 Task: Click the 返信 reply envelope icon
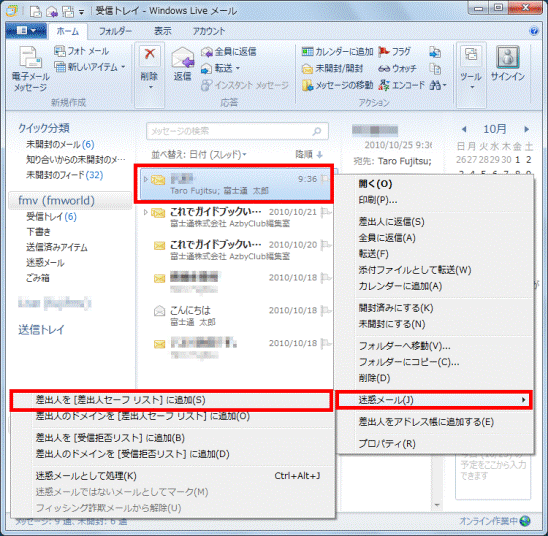click(183, 57)
